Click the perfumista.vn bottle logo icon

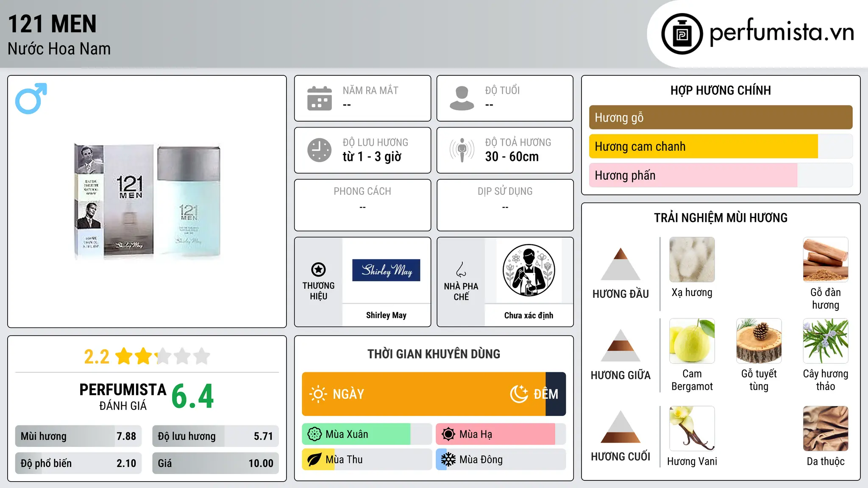tap(682, 34)
